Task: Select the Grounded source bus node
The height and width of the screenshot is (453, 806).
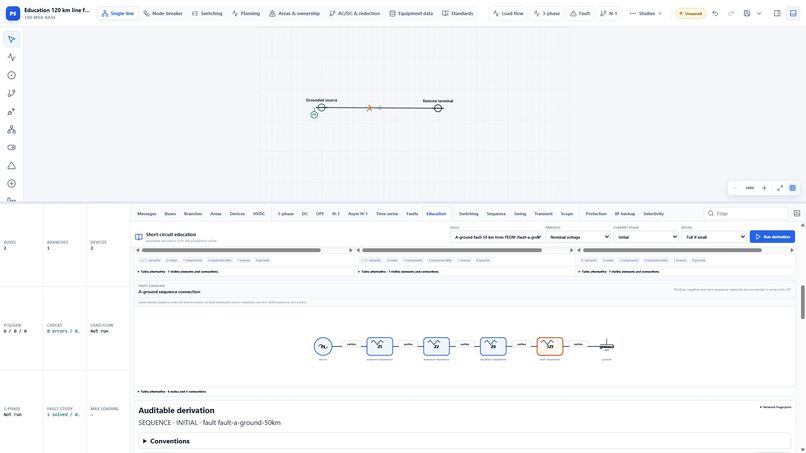Action: pos(321,107)
